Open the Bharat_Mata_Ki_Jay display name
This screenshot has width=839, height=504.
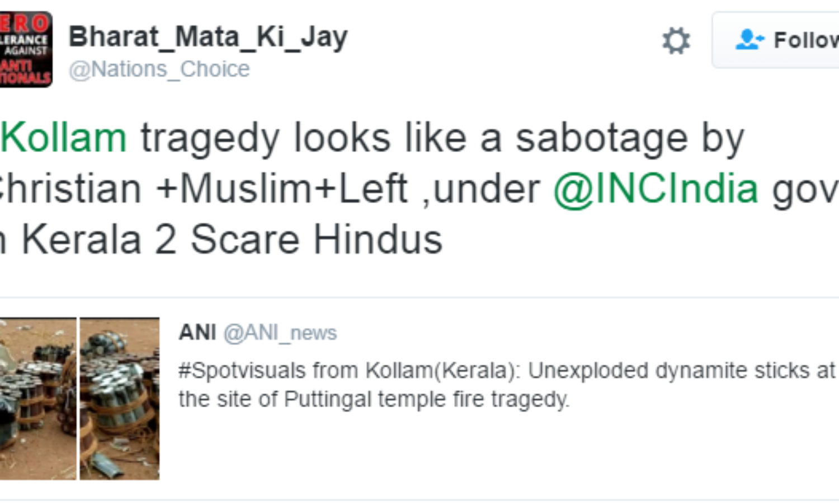click(x=208, y=37)
